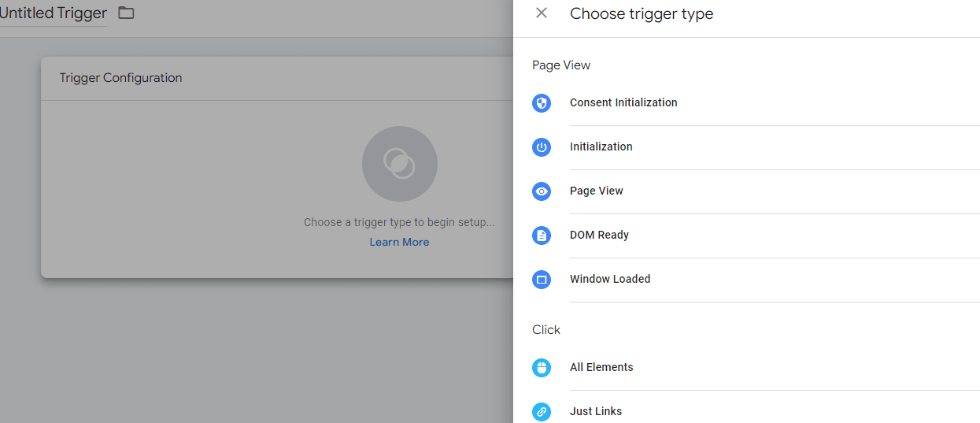The height and width of the screenshot is (423, 980).
Task: Click the Page View eye icon
Action: tap(542, 191)
